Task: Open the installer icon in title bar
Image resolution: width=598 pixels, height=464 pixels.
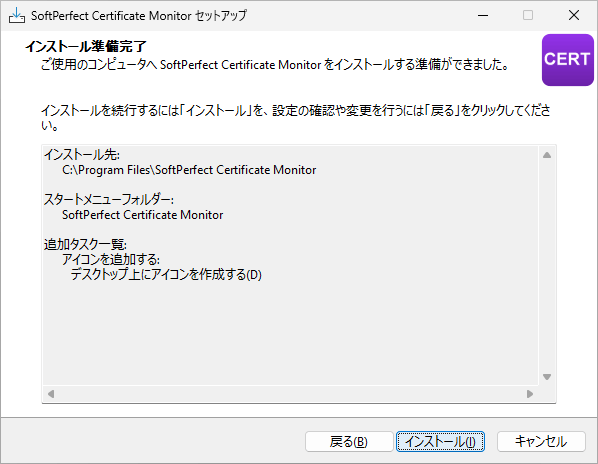Action: point(16,16)
